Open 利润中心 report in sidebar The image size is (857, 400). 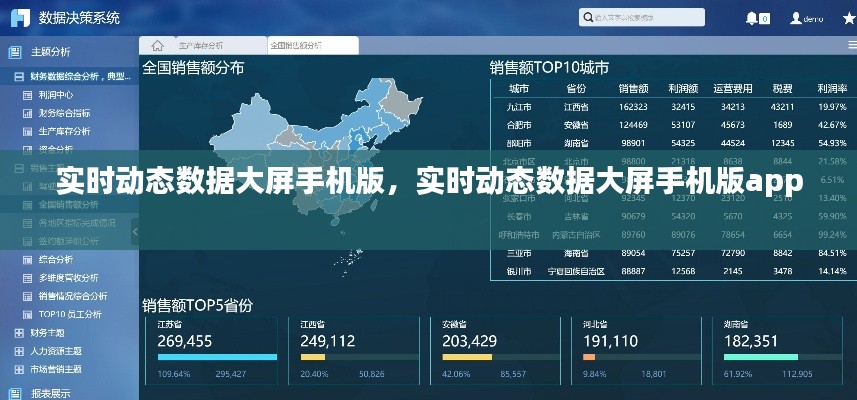point(55,95)
